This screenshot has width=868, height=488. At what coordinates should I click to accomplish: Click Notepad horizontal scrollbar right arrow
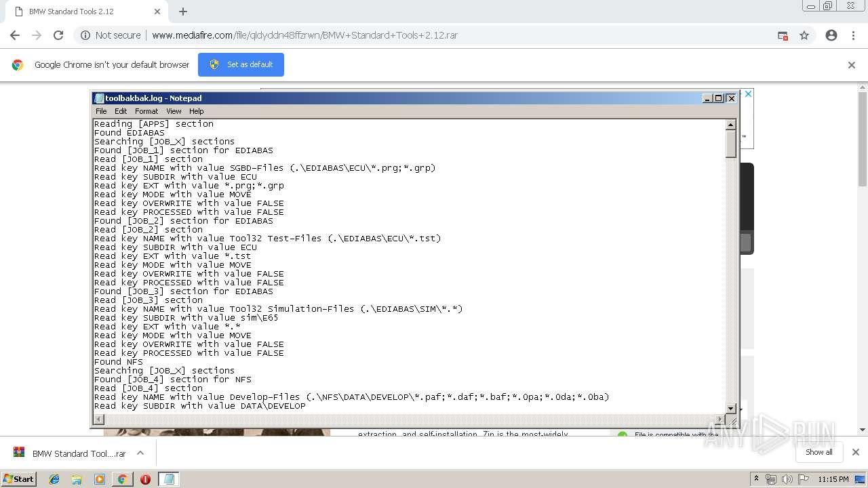tap(720, 420)
